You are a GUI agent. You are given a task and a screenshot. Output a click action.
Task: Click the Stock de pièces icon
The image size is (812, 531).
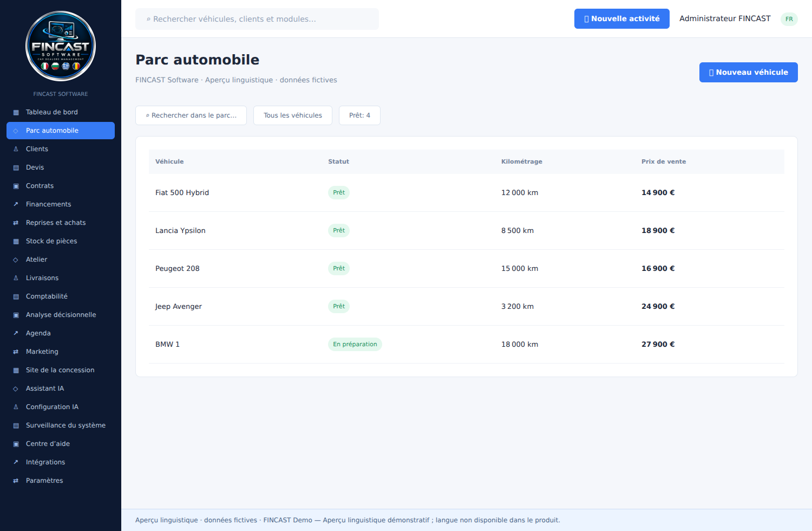(x=16, y=241)
